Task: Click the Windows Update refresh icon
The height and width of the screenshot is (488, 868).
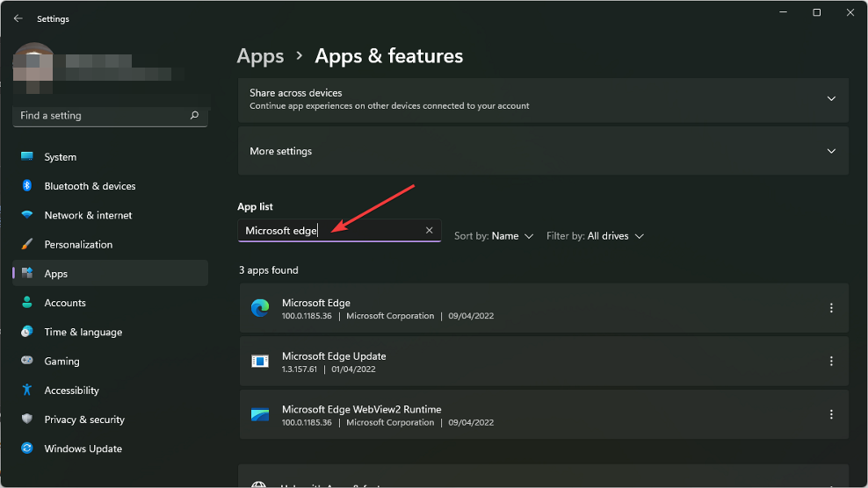Action: tap(26, 449)
